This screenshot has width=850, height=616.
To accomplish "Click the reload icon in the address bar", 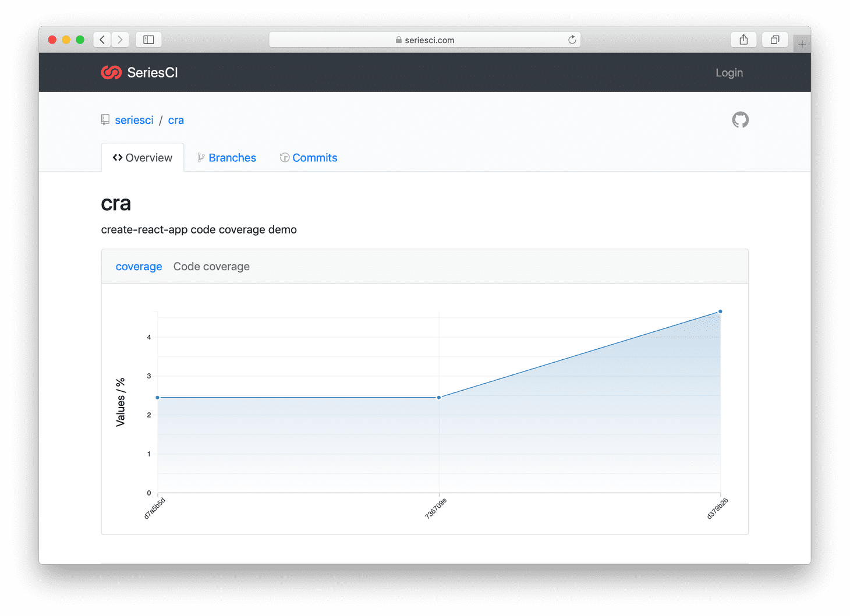I will pyautogui.click(x=572, y=39).
